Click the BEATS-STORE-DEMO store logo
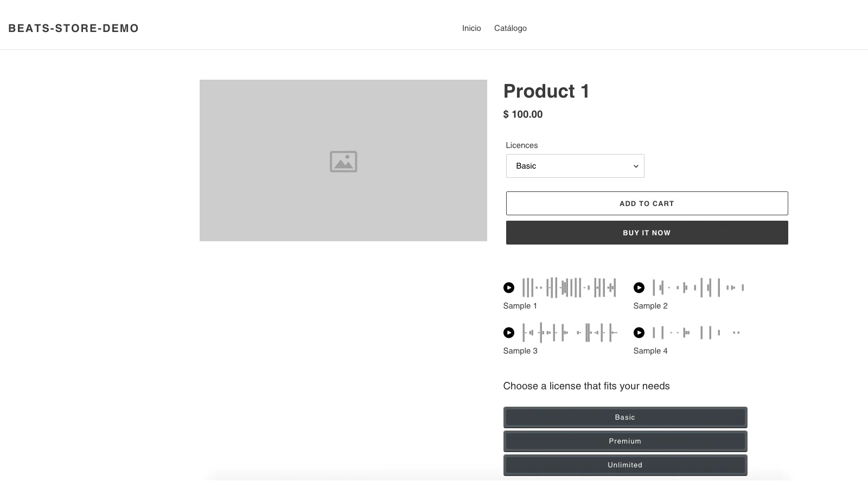 (74, 28)
